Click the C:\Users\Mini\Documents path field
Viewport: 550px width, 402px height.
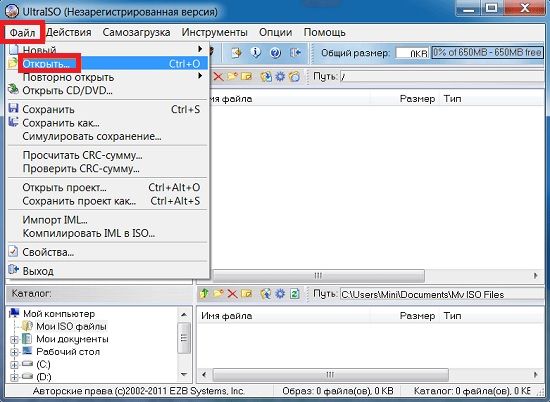(442, 294)
